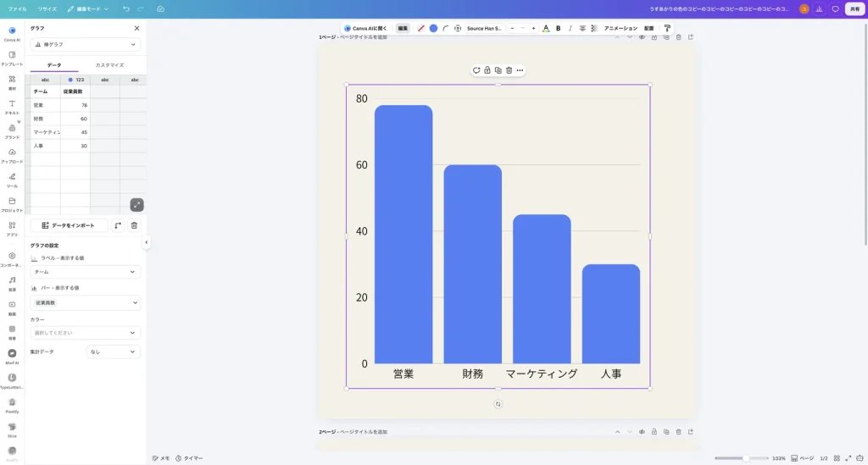This screenshot has width=868, height=465.
Task: Open the アニメーション toolbar option
Action: (620, 28)
